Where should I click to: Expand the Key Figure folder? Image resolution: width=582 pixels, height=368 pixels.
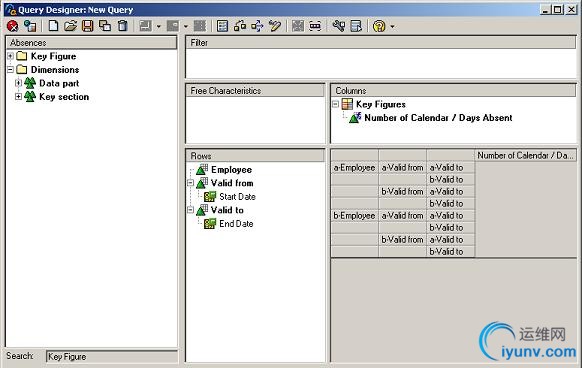point(10,56)
